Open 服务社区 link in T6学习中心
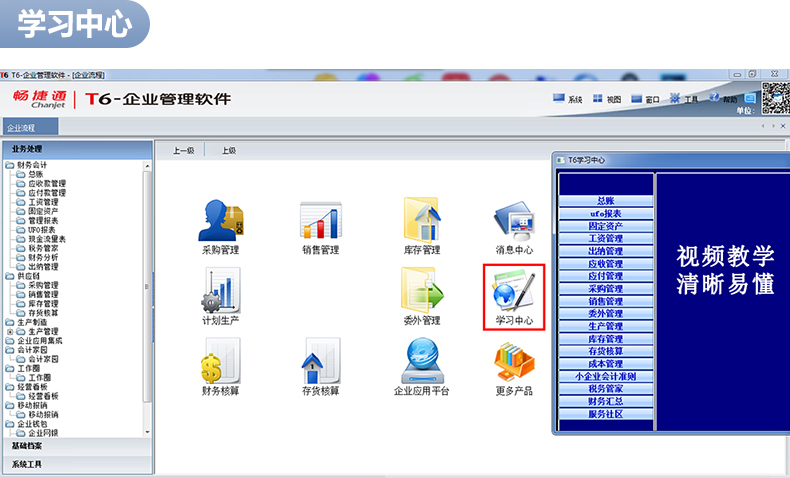This screenshot has width=790, height=478. pos(606,414)
